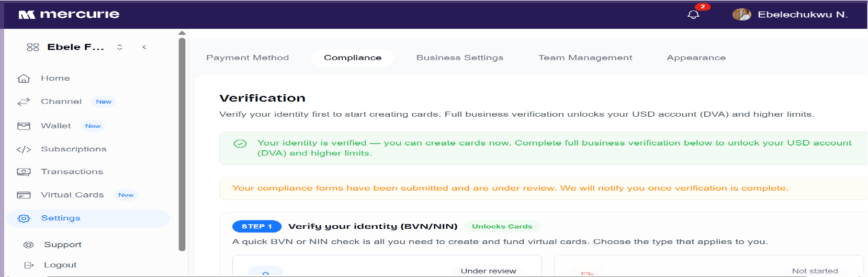Go to Home in sidebar
Image resolution: width=868 pixels, height=277 pixels.
click(x=55, y=78)
